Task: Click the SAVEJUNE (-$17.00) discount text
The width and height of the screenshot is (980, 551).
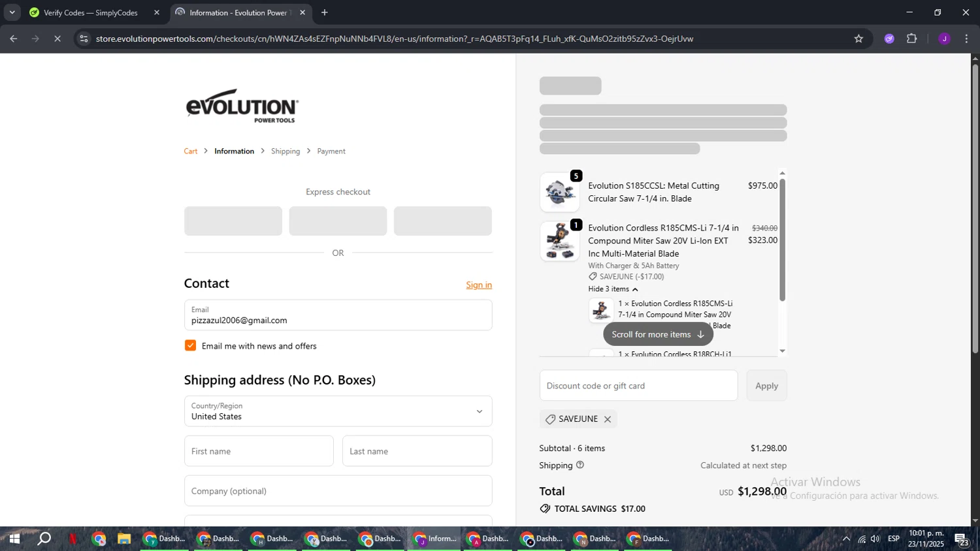Action: click(x=631, y=277)
